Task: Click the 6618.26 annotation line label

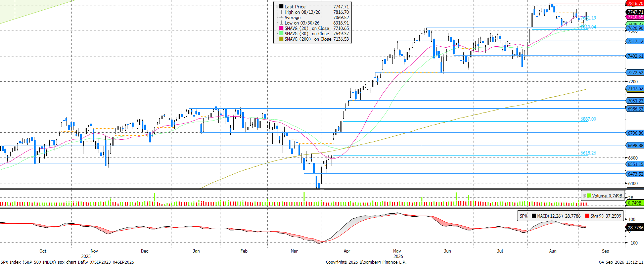Action: (x=588, y=153)
